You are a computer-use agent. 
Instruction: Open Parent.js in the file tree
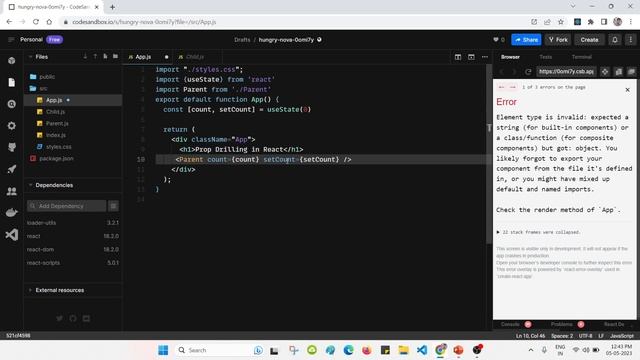point(57,123)
